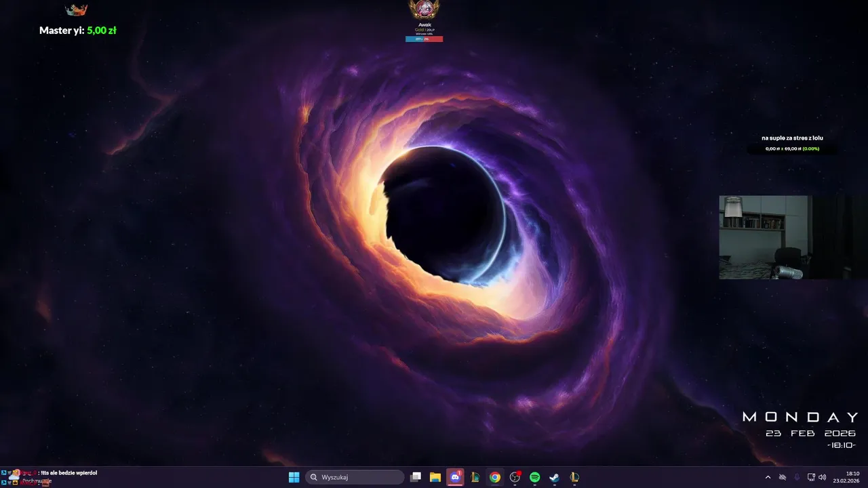Viewport: 868px width, 488px height.
Task: Open Spotify from the taskbar
Action: point(534,477)
